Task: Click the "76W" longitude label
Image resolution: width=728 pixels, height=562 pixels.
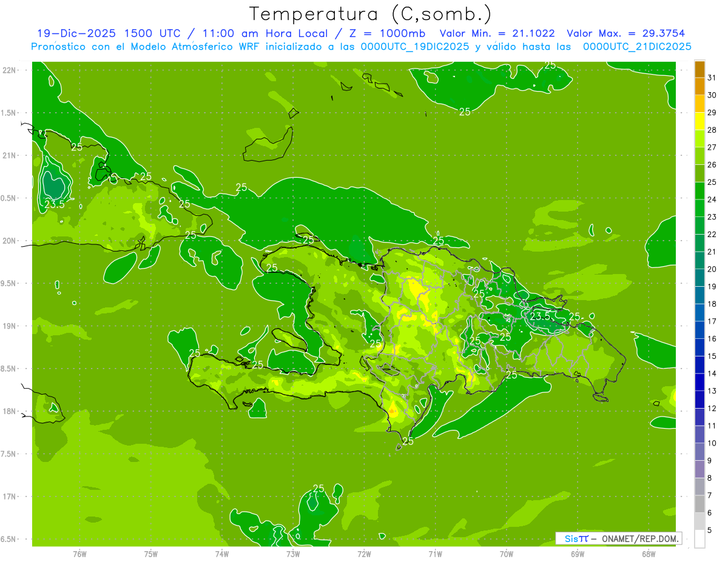Action: pyautogui.click(x=79, y=554)
